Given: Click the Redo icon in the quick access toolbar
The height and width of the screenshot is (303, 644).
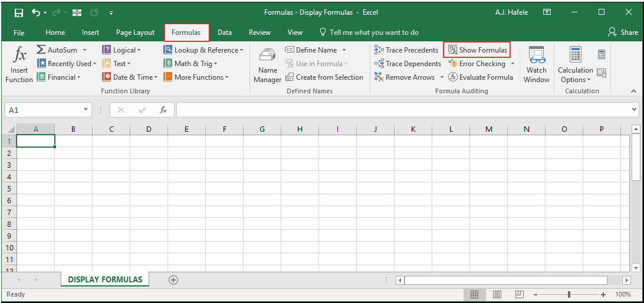Looking at the screenshot, I should pyautogui.click(x=57, y=13).
